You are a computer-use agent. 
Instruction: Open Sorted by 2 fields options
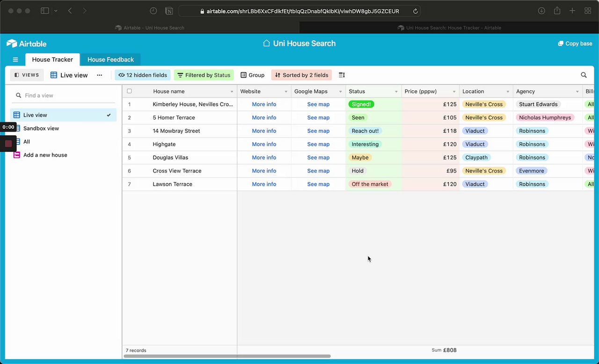(301, 75)
